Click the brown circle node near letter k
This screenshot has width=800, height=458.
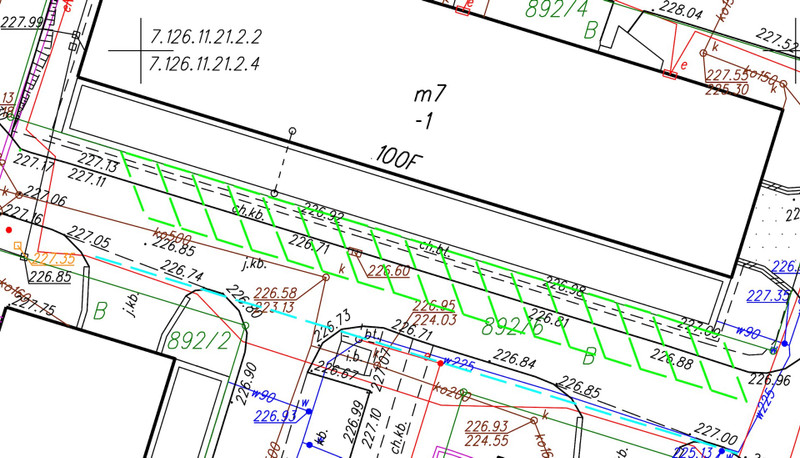click(324, 277)
